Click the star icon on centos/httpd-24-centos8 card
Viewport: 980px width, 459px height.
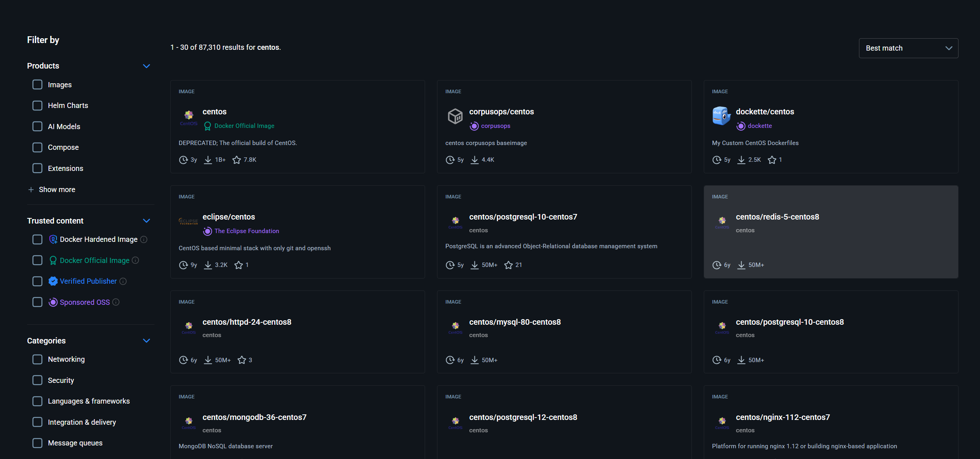[x=242, y=360]
